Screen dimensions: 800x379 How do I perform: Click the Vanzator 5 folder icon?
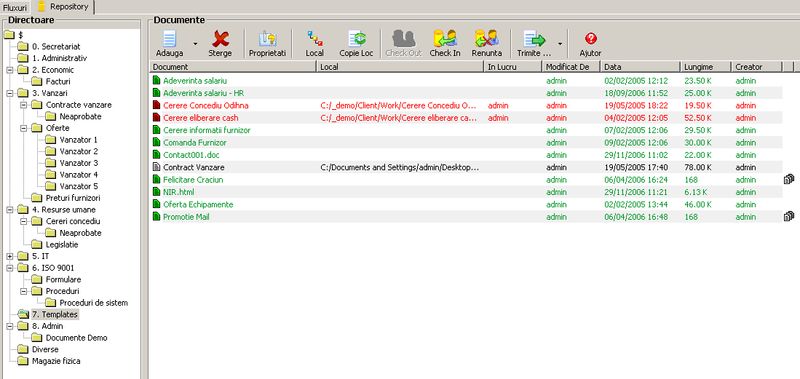coord(51,186)
